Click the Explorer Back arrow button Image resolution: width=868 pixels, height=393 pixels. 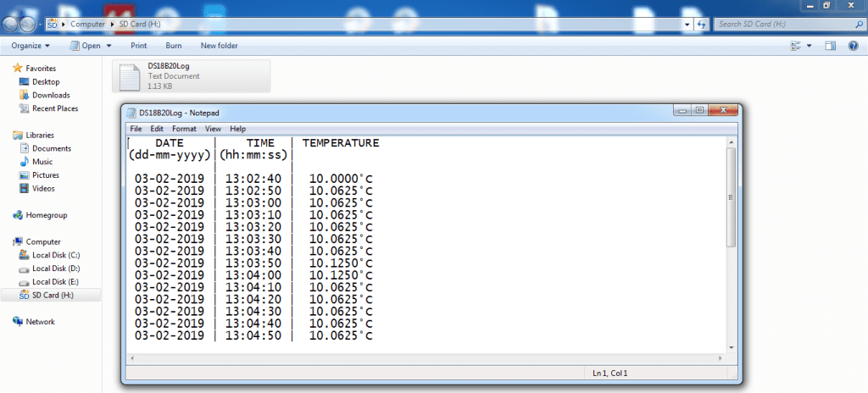pos(11,25)
